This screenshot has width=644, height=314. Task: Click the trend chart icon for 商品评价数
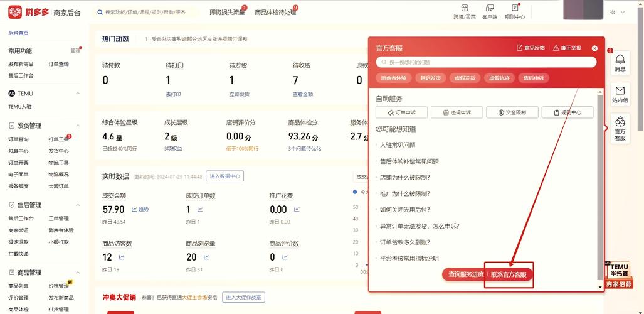(x=284, y=257)
